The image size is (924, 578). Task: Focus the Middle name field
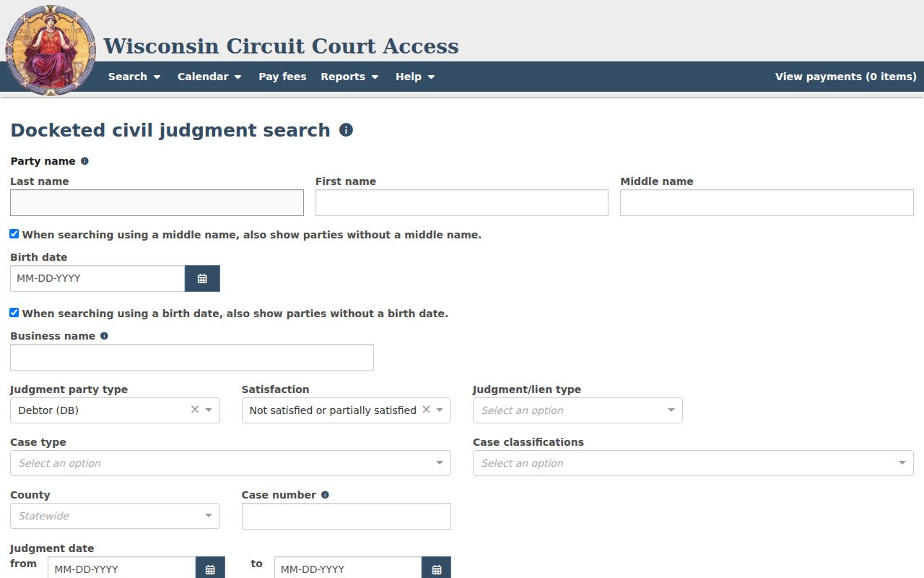767,203
